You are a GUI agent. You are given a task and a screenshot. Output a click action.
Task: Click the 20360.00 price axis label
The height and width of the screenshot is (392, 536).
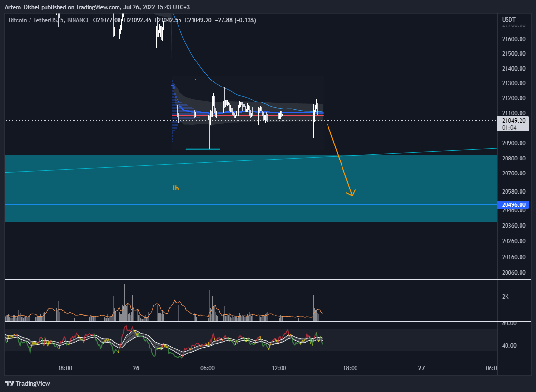coord(513,225)
